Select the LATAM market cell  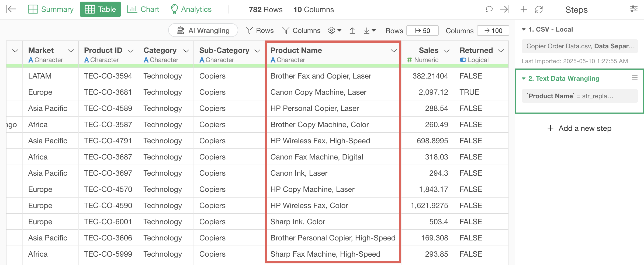click(x=50, y=76)
